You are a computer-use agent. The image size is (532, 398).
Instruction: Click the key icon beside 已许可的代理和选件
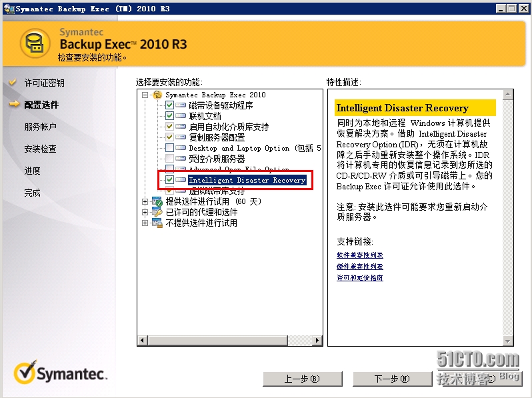(x=157, y=213)
